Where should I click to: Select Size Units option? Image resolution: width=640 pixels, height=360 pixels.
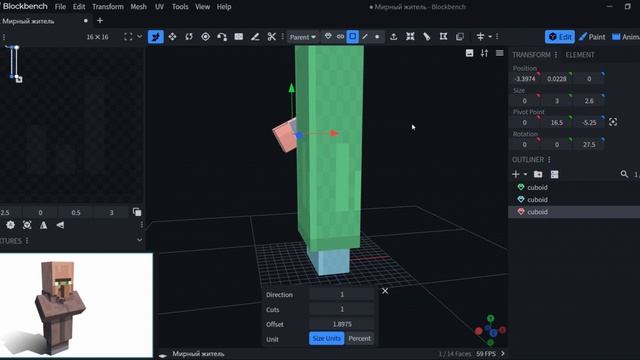pyautogui.click(x=327, y=338)
